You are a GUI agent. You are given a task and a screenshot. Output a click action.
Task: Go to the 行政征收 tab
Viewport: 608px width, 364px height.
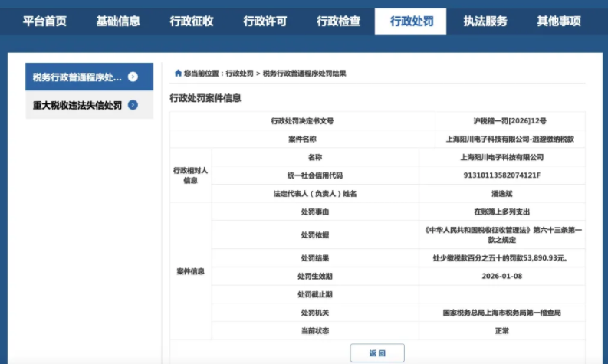click(191, 21)
